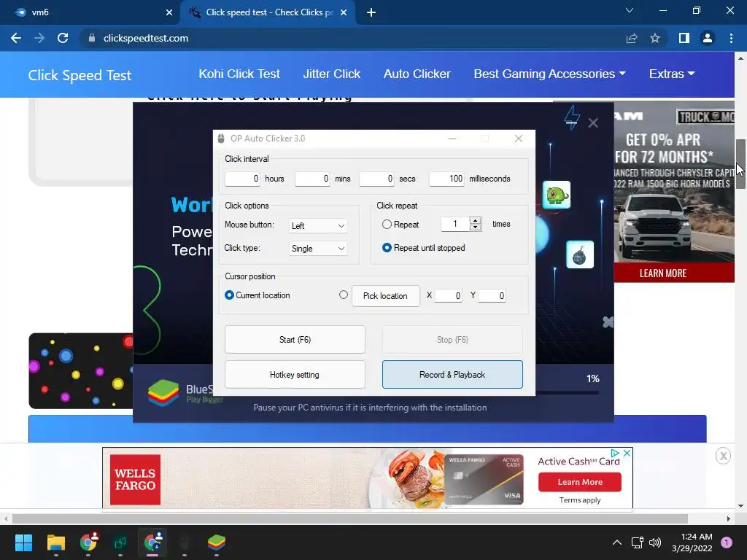Open BlueStacks from the taskbar
747x560 pixels.
click(216, 542)
